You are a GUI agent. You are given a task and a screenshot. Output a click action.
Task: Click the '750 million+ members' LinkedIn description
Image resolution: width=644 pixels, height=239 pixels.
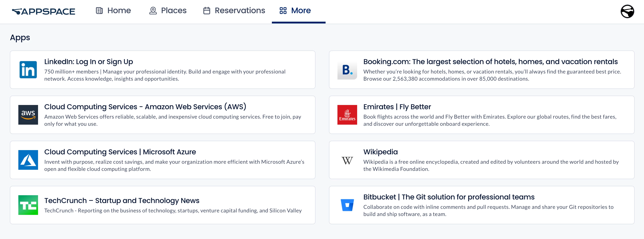click(165, 75)
